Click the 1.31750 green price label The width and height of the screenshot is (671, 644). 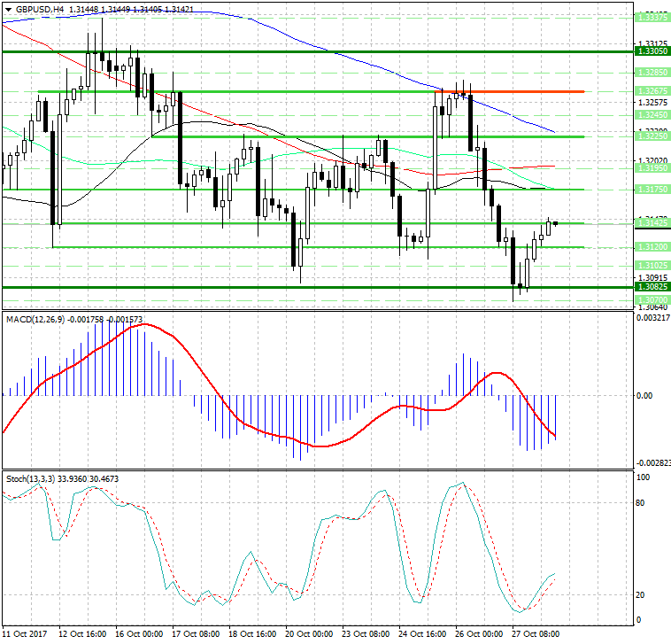[652, 189]
